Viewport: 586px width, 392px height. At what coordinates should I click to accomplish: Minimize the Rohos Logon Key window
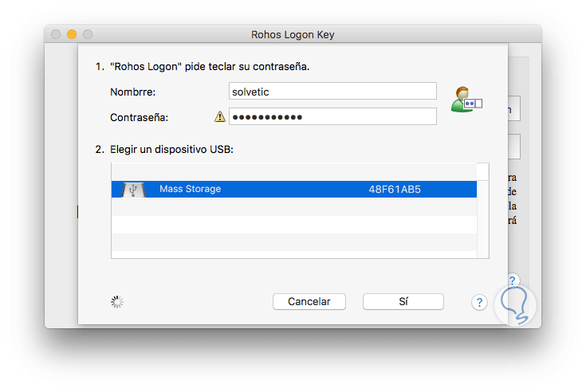click(72, 34)
